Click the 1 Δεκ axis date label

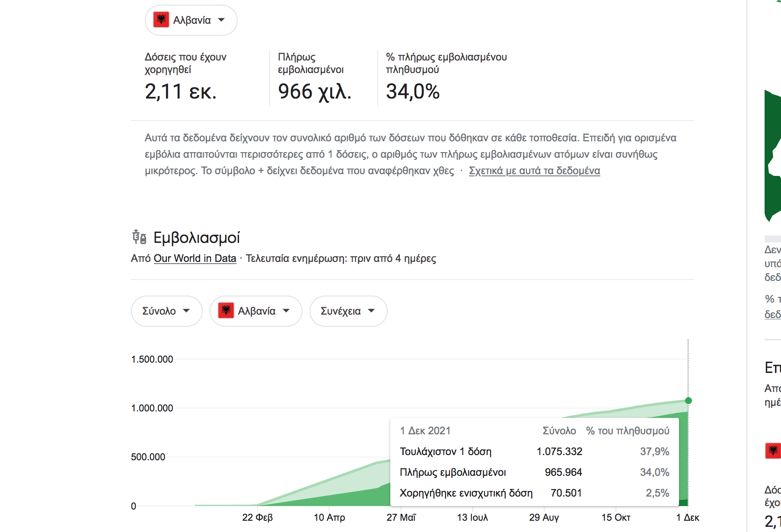pyautogui.click(x=688, y=517)
